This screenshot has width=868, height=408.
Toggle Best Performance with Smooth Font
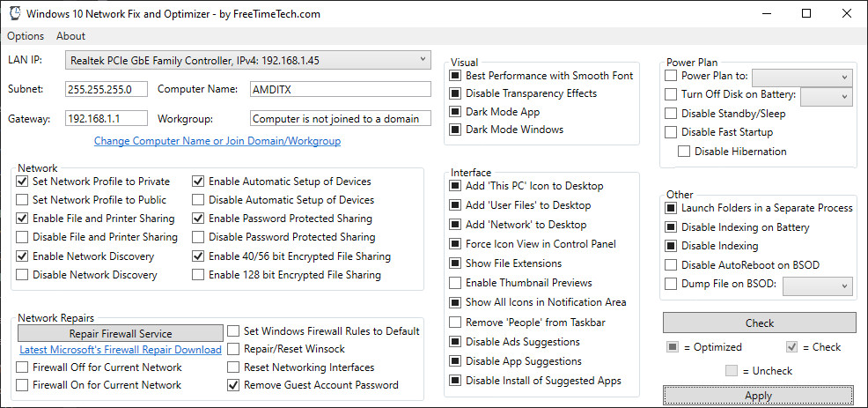(x=455, y=76)
